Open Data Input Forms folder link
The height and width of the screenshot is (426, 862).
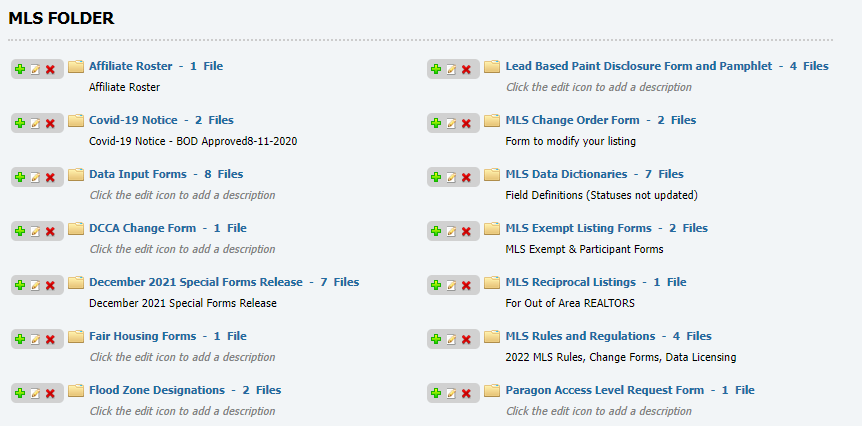tap(166, 174)
